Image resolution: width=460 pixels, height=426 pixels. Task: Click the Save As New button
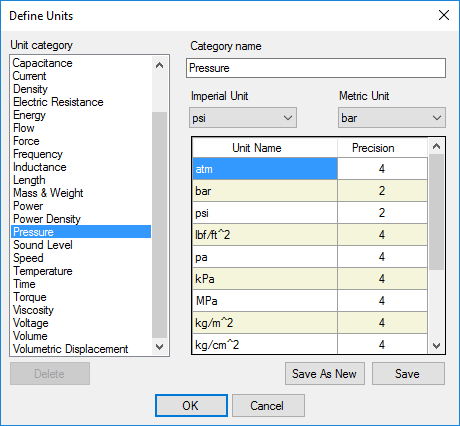[325, 374]
